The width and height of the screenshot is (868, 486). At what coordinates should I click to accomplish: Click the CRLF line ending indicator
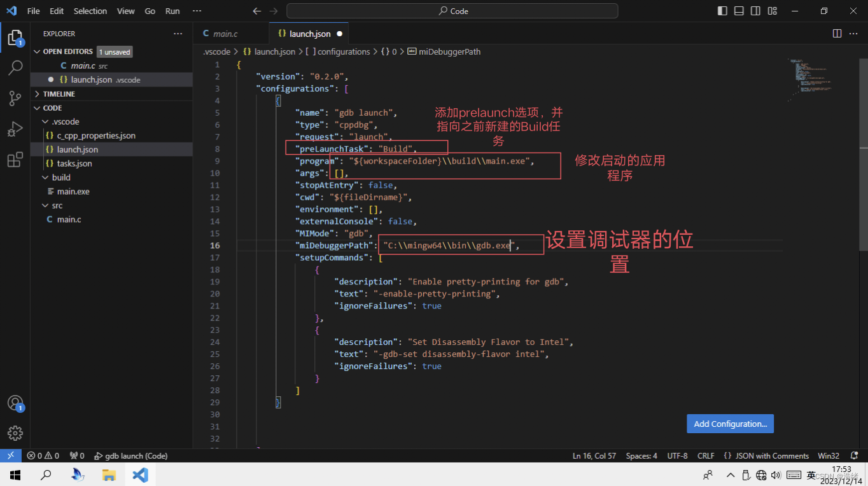tap(706, 455)
